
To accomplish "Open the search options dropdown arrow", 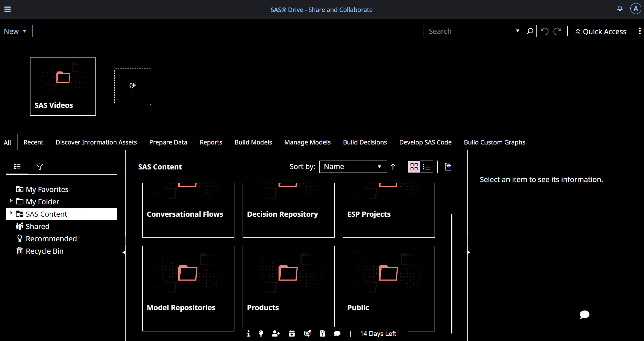I will (x=518, y=31).
